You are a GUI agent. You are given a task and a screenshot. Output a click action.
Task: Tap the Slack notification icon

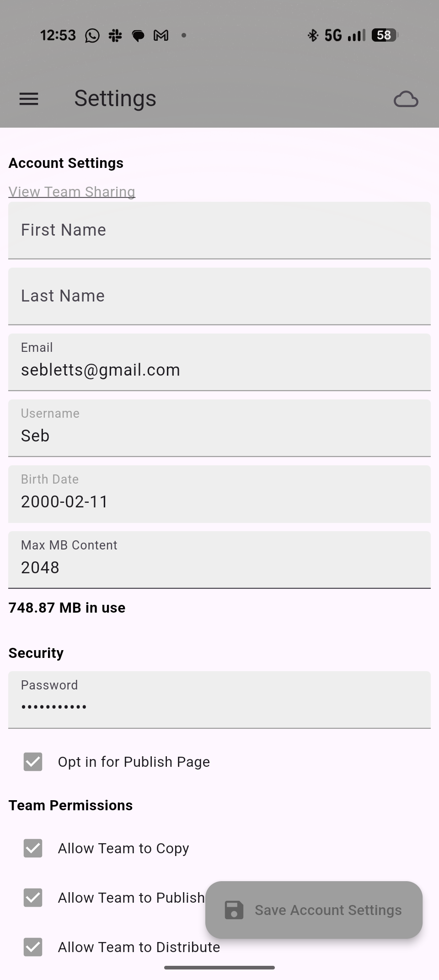point(115,35)
